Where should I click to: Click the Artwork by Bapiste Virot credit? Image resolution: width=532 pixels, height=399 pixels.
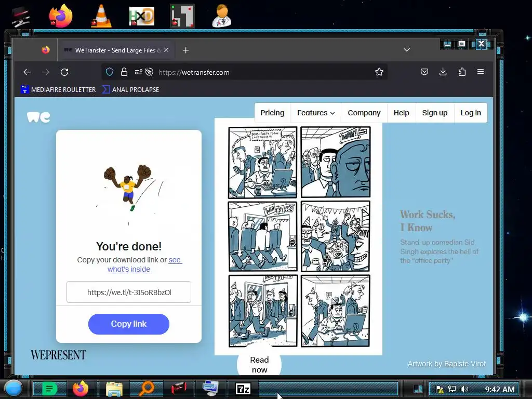click(446, 364)
